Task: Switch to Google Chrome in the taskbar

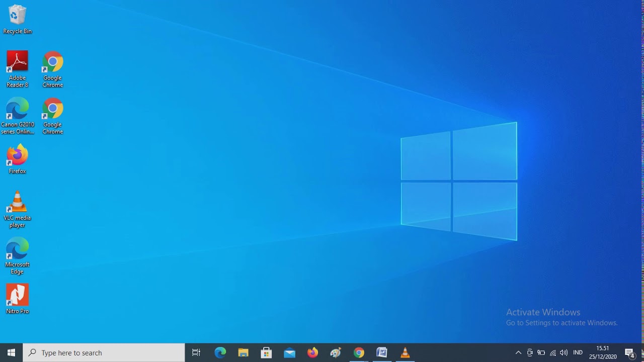Action: tap(359, 352)
